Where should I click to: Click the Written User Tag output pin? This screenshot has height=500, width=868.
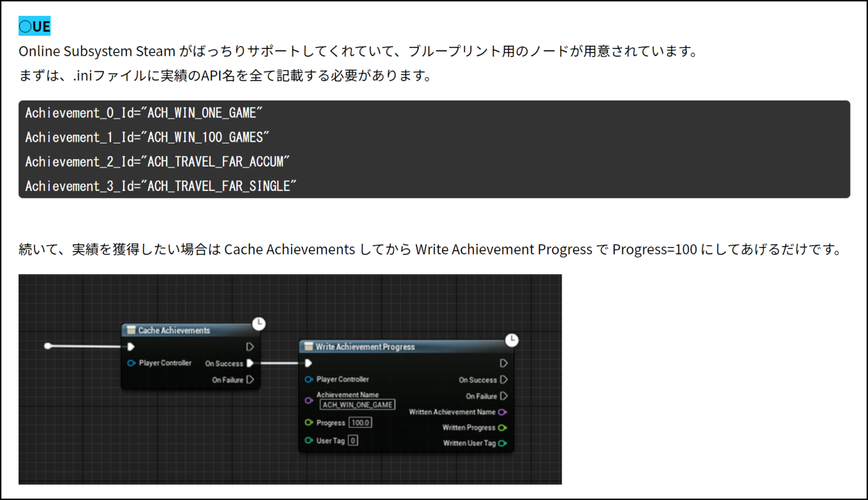coord(503,443)
